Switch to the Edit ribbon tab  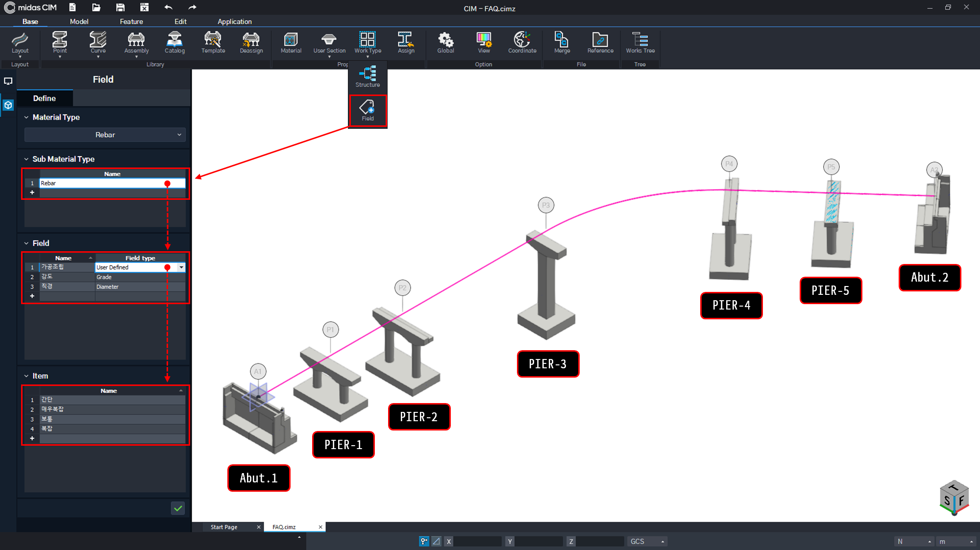180,22
